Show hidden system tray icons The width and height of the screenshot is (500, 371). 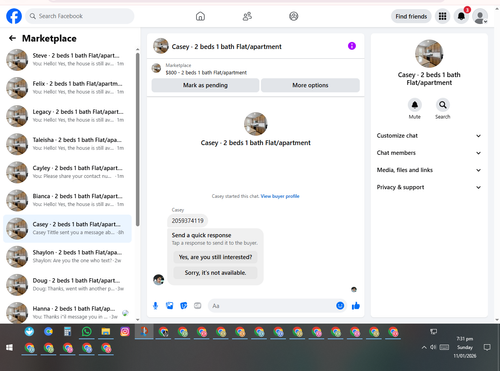click(424, 347)
